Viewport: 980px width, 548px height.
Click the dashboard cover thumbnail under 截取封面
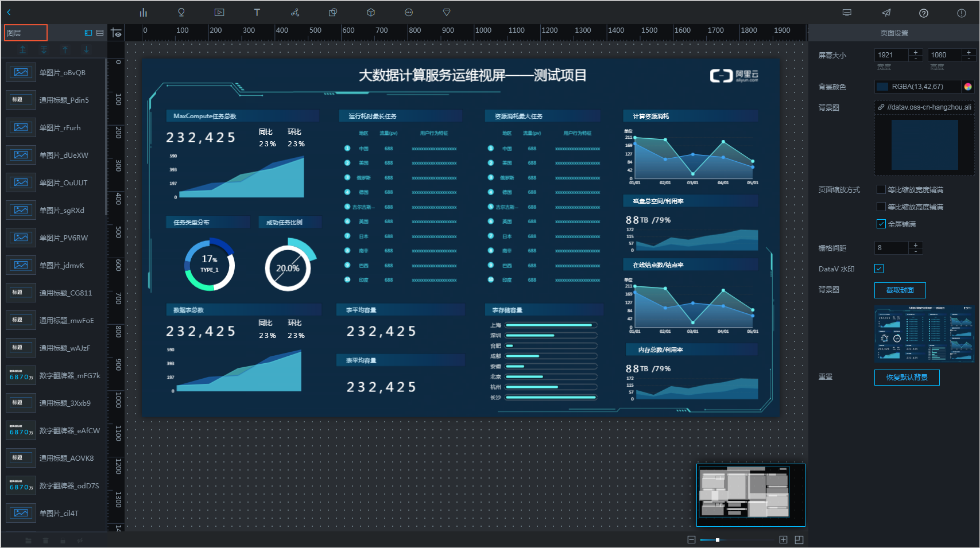click(924, 333)
